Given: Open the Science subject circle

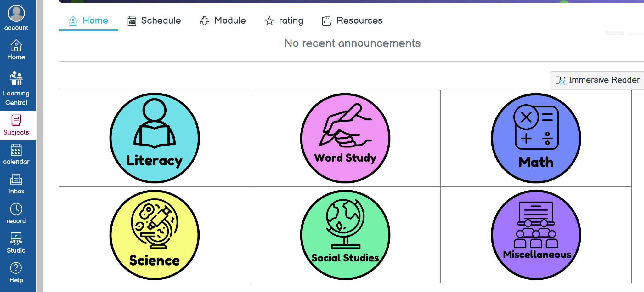Looking at the screenshot, I should point(155,235).
